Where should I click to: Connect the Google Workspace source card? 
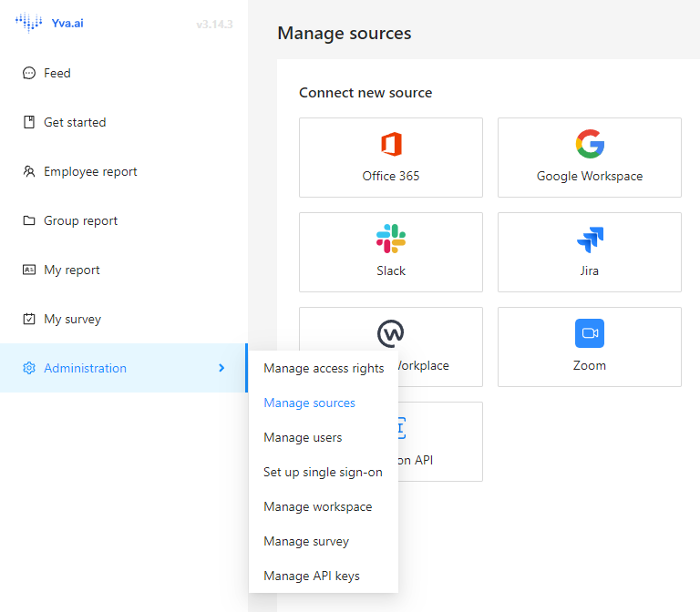pyautogui.click(x=590, y=158)
